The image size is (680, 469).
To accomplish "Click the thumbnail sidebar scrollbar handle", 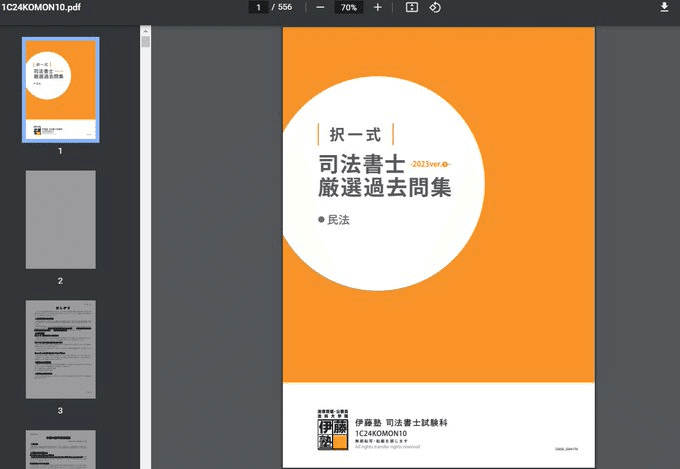I will [145, 42].
